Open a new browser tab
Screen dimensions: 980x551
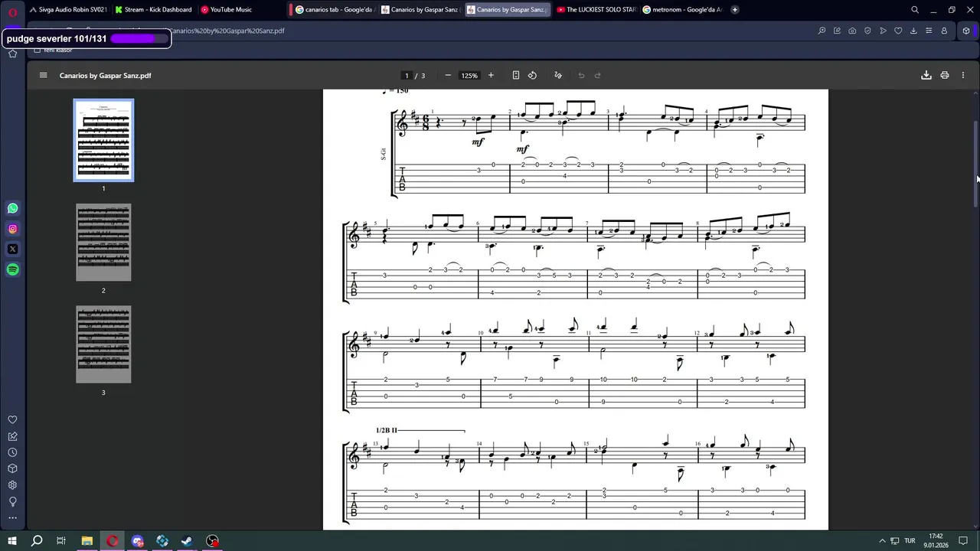735,10
